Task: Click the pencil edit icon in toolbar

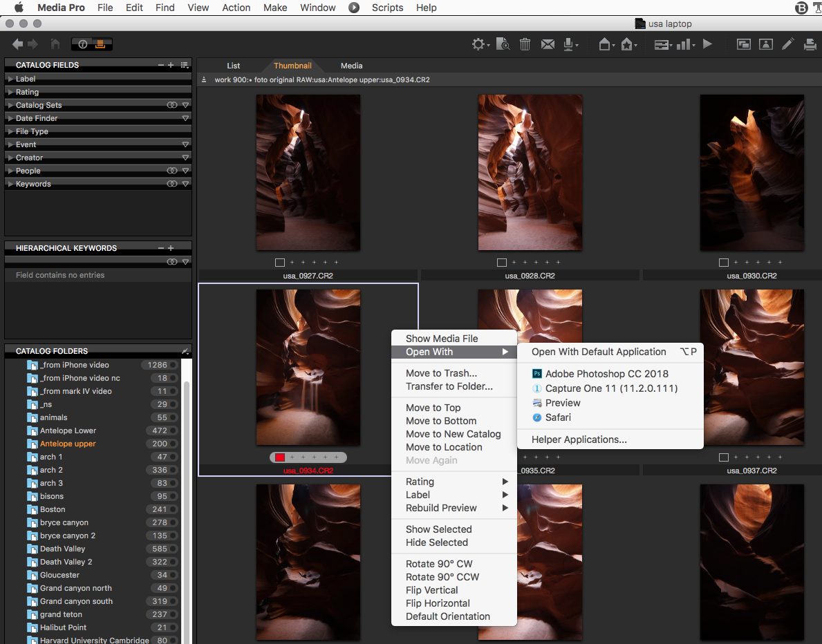Action: [787, 44]
